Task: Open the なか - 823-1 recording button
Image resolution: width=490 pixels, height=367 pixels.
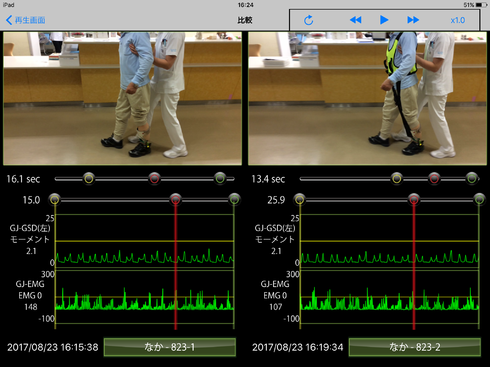Action: pyautogui.click(x=170, y=347)
